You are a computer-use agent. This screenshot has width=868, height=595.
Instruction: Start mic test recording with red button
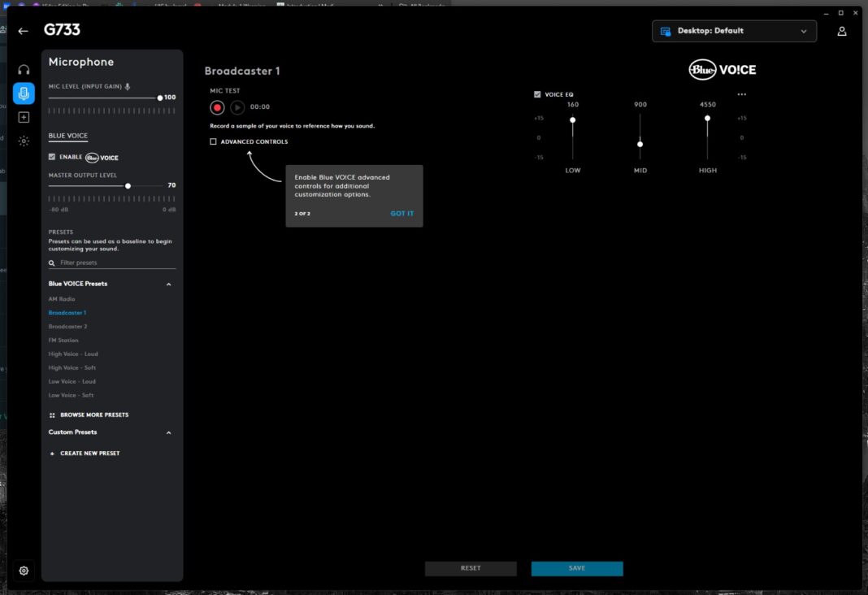tap(217, 107)
